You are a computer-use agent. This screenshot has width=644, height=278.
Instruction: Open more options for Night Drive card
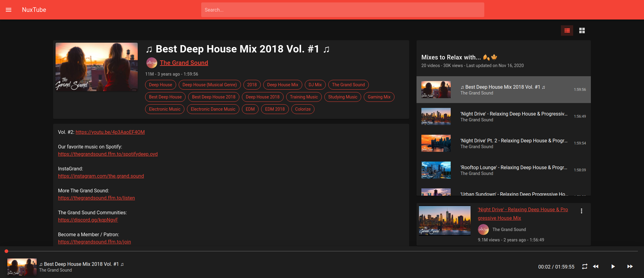tap(581, 211)
